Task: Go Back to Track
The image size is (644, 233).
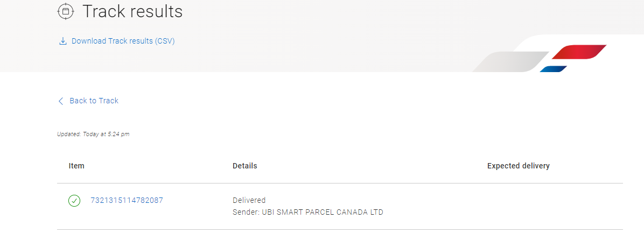Action: coord(94,101)
